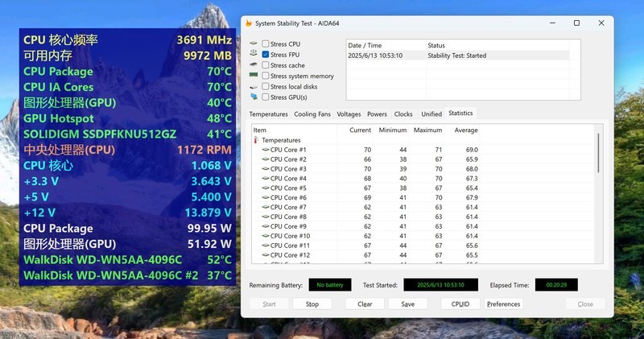Click the monitor icon beside Stress GPU(s)
Viewport: 644px width, 339px height.
[254, 97]
